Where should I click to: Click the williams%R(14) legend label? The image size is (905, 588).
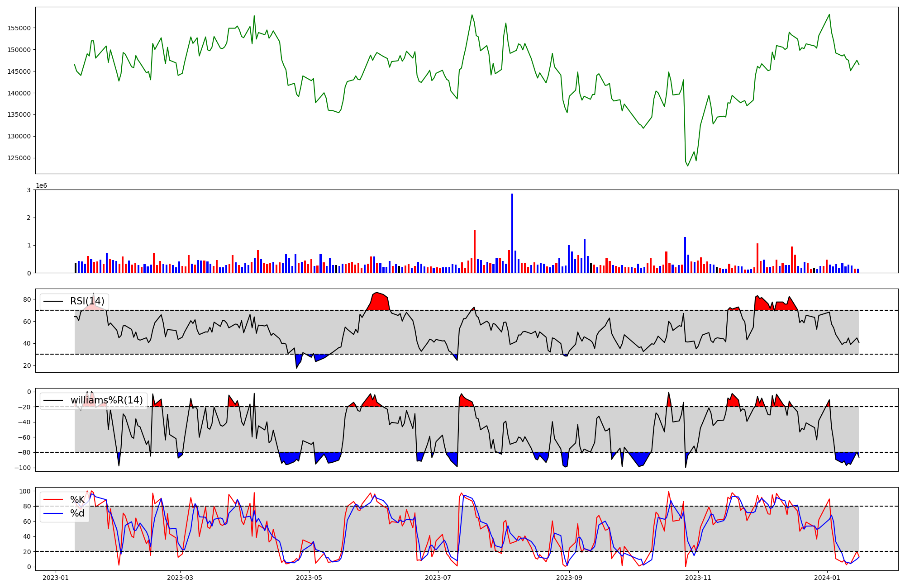[x=106, y=400]
